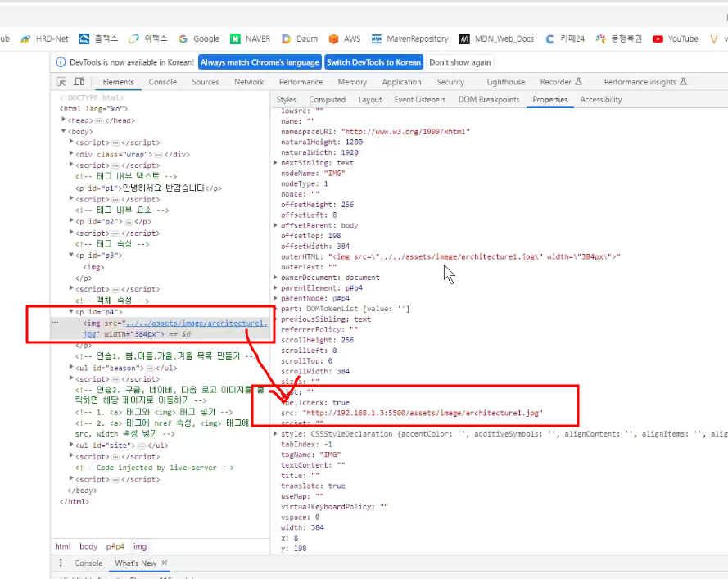Open the 카페24 bookmark

[x=564, y=39]
